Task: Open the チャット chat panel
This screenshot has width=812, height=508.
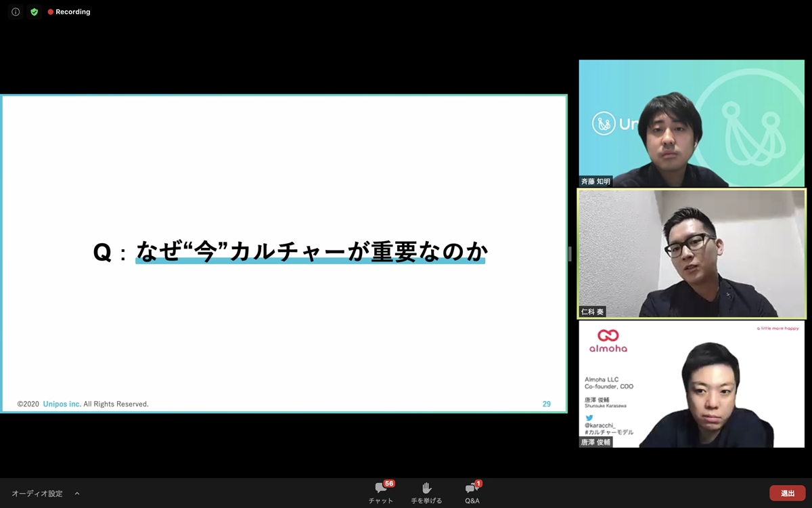Action: point(381,492)
